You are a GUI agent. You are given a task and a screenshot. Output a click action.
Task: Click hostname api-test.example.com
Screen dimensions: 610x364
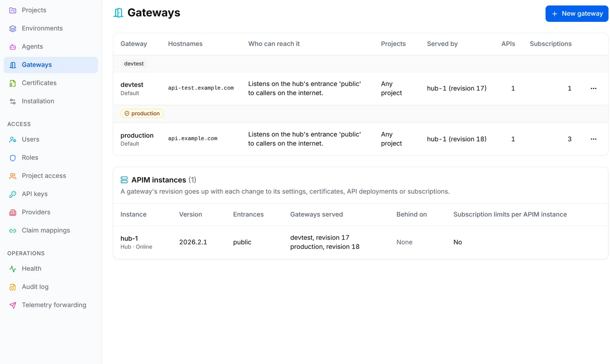pyautogui.click(x=201, y=88)
